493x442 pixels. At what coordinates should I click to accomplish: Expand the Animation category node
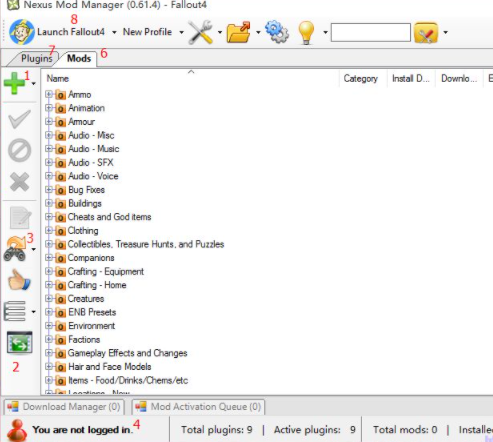[49, 108]
